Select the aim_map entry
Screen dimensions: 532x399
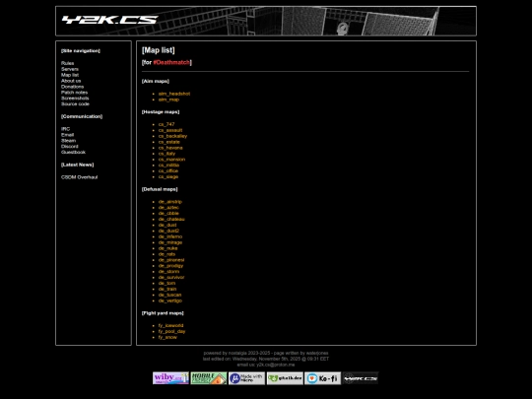[168, 100]
